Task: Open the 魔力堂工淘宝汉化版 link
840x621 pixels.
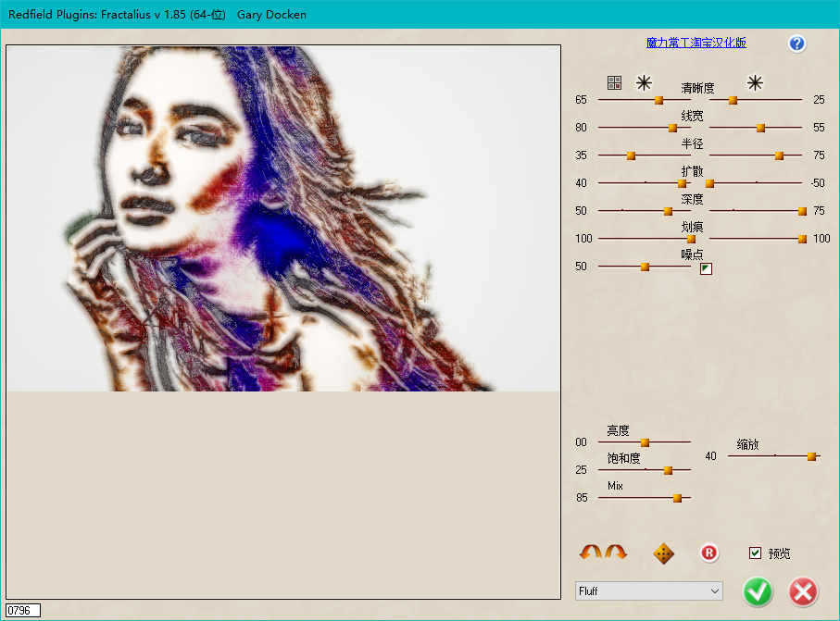Action: point(696,43)
